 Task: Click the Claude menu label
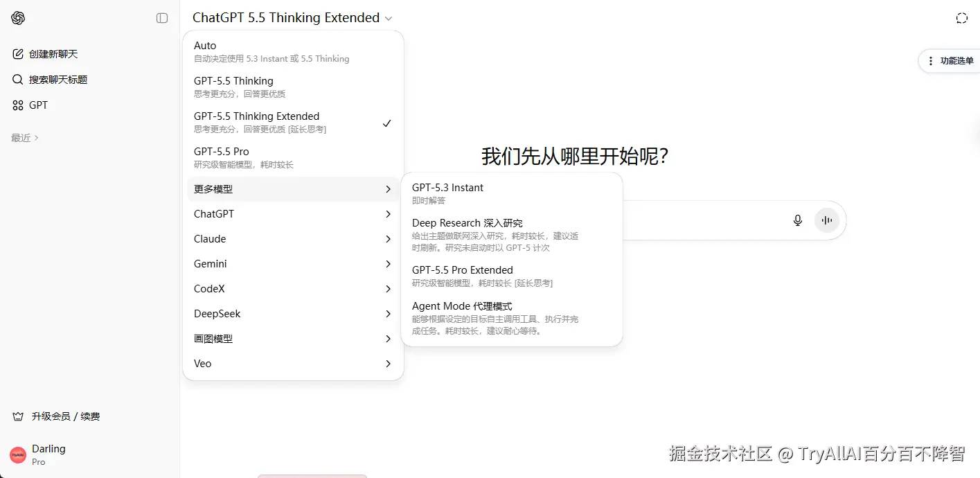point(210,239)
